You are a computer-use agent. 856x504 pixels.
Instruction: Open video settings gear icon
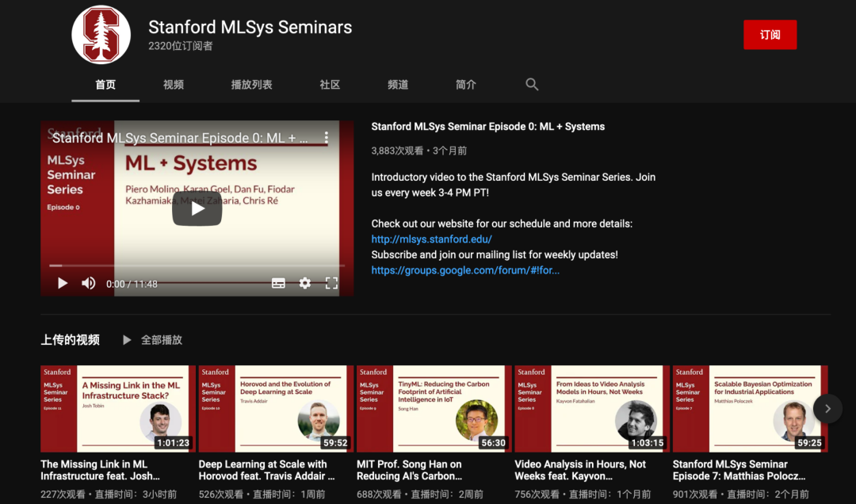pos(304,283)
